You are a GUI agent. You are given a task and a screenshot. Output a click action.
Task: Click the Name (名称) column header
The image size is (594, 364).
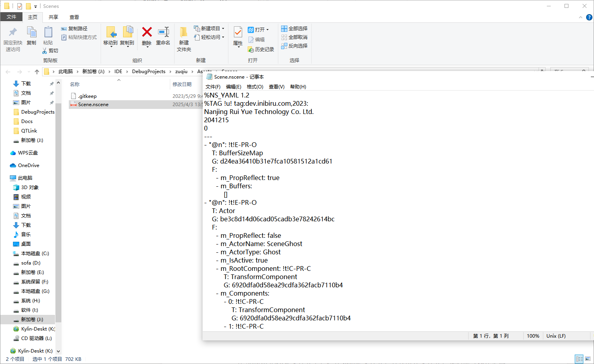point(75,85)
